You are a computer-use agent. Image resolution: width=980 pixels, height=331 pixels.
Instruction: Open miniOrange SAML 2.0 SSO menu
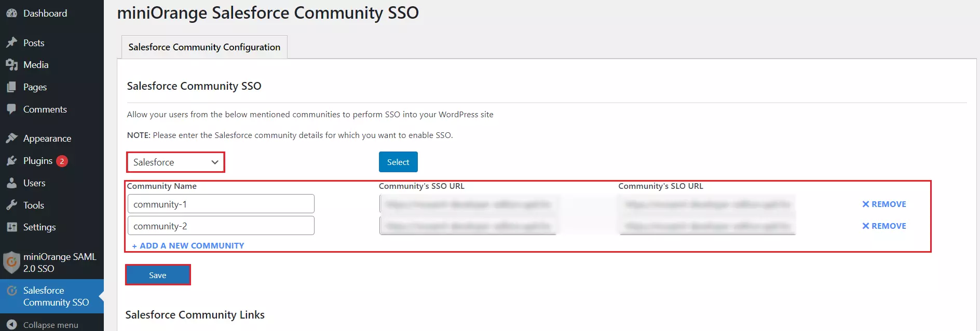click(x=52, y=263)
